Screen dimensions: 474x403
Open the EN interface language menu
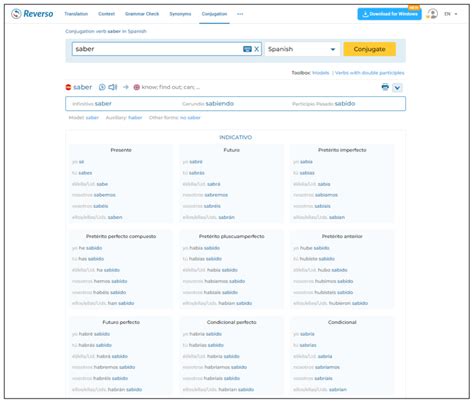[451, 14]
